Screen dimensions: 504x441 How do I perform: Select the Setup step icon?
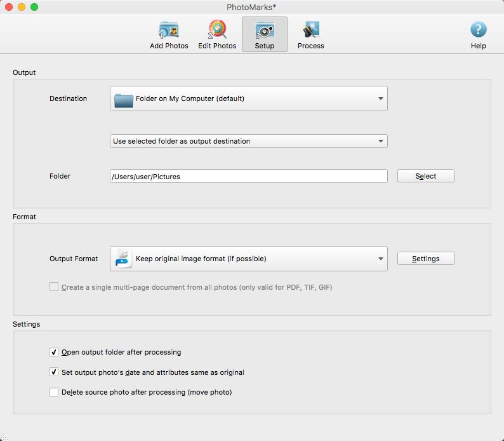tap(265, 35)
